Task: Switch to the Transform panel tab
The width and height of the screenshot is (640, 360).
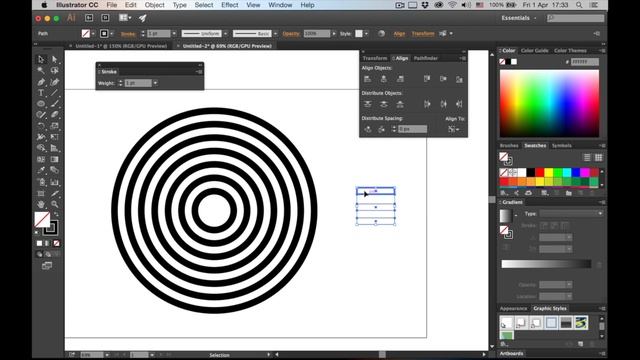Action: click(x=375, y=58)
